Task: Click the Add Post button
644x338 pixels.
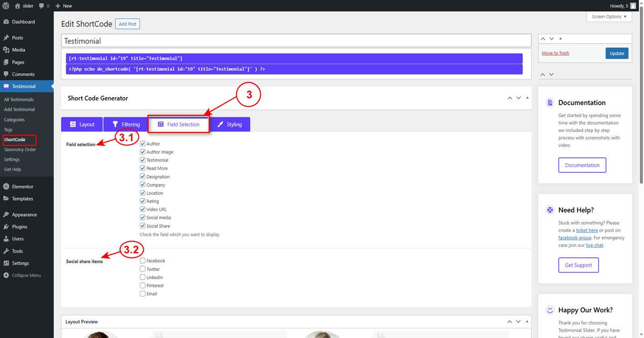Action: coord(127,24)
